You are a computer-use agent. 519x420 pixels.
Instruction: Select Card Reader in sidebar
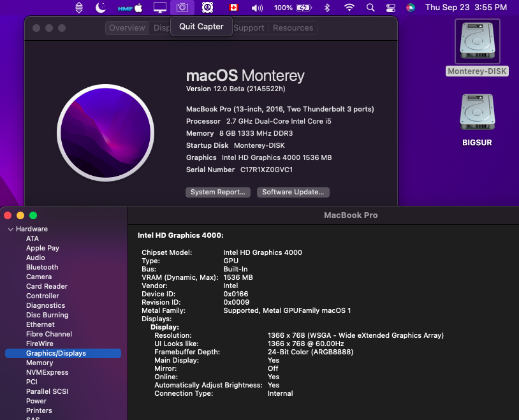[x=47, y=286]
